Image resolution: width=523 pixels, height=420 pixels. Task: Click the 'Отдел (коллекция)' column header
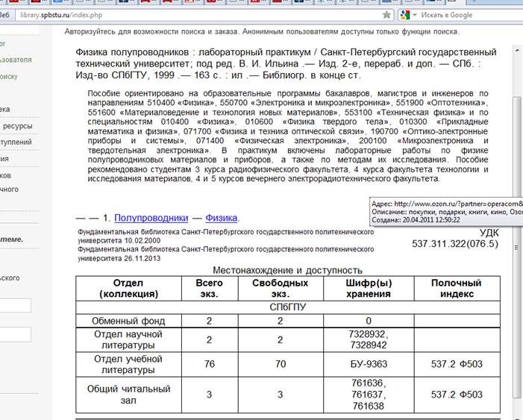[x=128, y=288]
